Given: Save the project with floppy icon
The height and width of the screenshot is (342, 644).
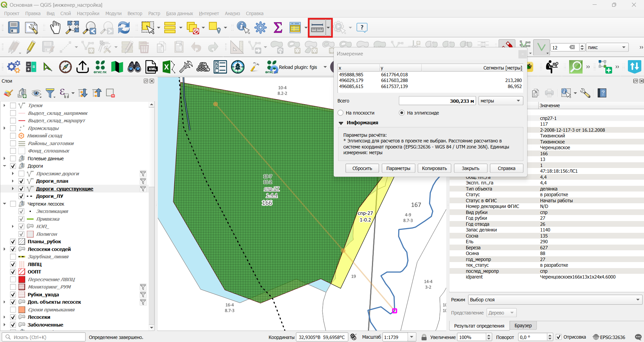Looking at the screenshot, I should 13,28.
